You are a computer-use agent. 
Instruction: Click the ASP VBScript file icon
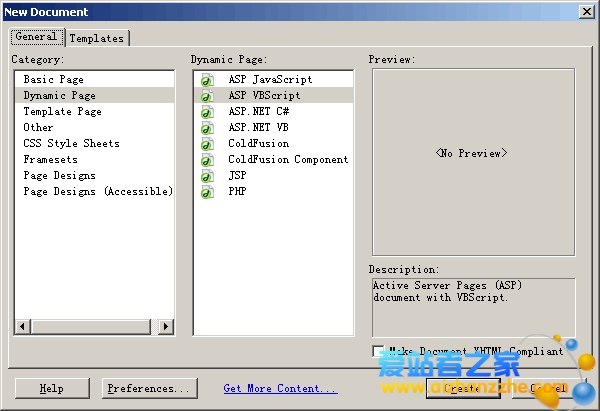click(207, 96)
